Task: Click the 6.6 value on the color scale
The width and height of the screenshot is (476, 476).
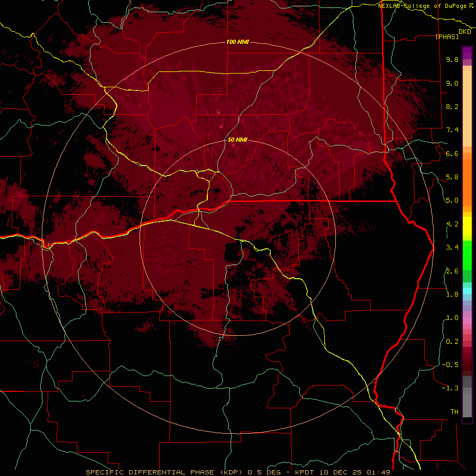Action: coord(452,153)
